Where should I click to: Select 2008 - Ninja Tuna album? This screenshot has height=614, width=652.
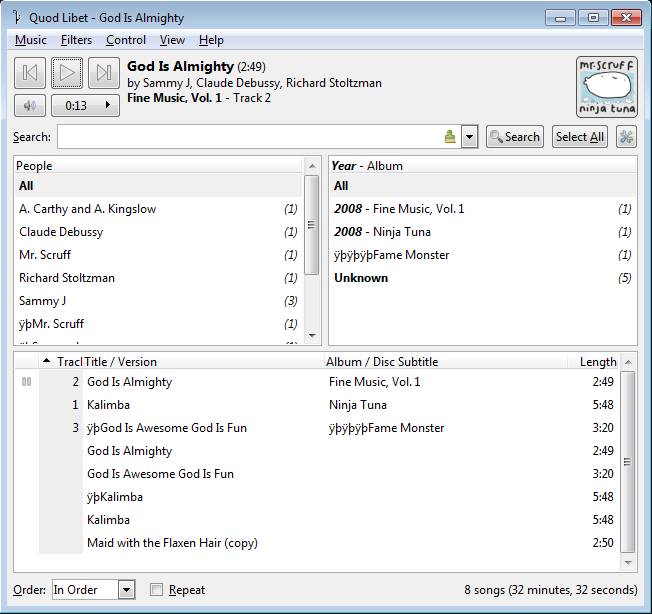pos(483,232)
